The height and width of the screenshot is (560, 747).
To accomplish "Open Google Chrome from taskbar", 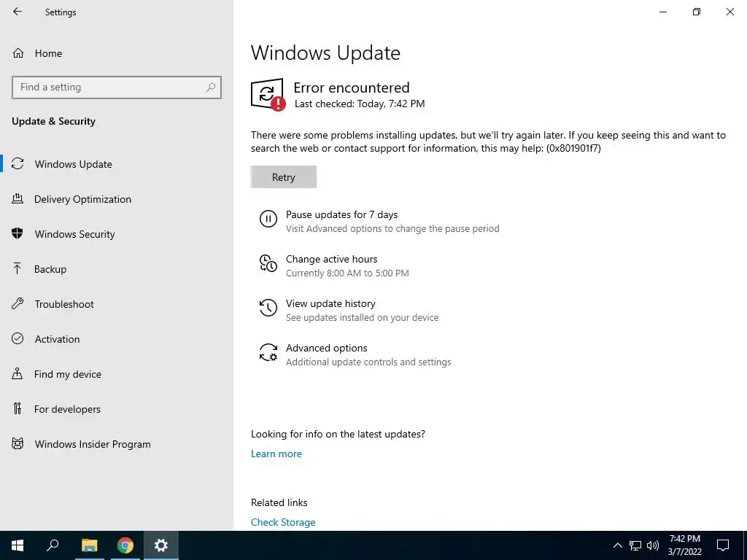I will click(125, 545).
